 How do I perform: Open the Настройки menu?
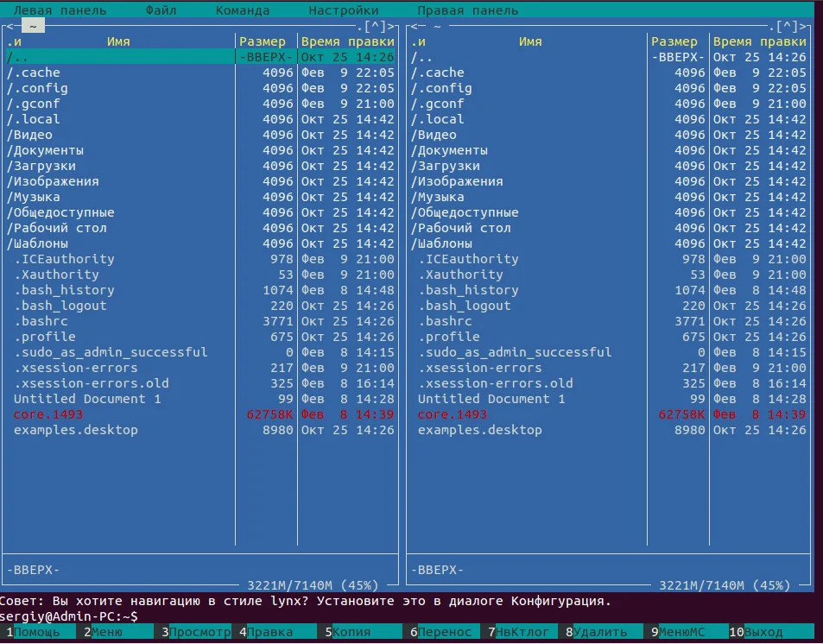pyautogui.click(x=344, y=10)
